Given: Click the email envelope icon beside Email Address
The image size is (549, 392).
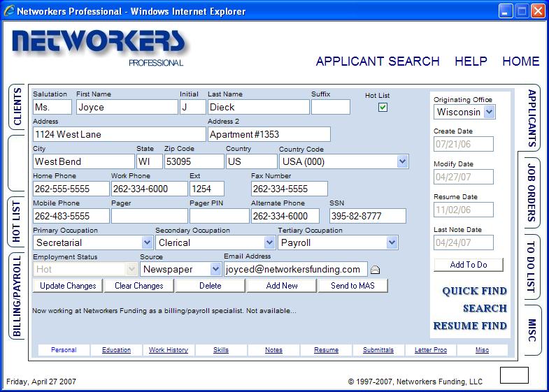Looking at the screenshot, I should coord(375,270).
